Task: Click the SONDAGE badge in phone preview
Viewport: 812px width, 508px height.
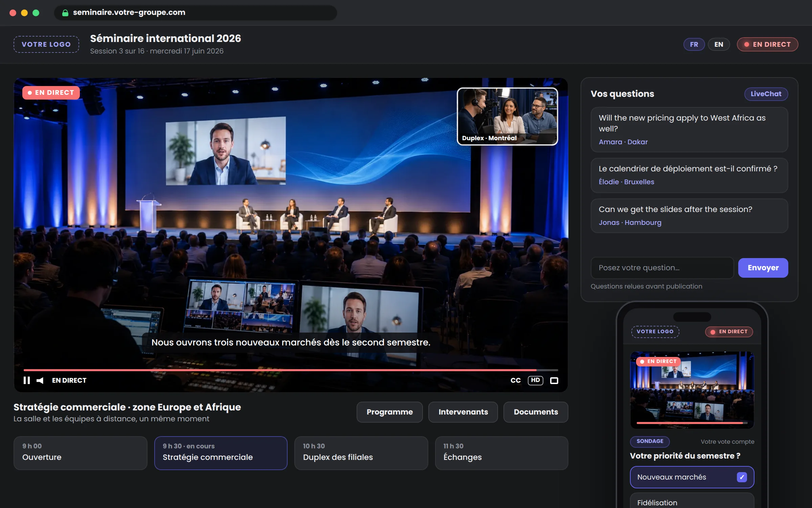Action: [x=650, y=441]
